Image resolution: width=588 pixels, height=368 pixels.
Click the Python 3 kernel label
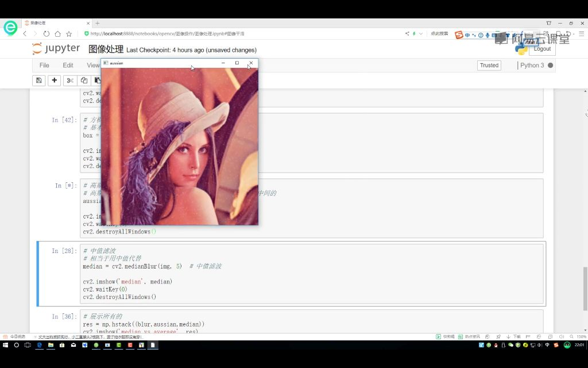532,66
